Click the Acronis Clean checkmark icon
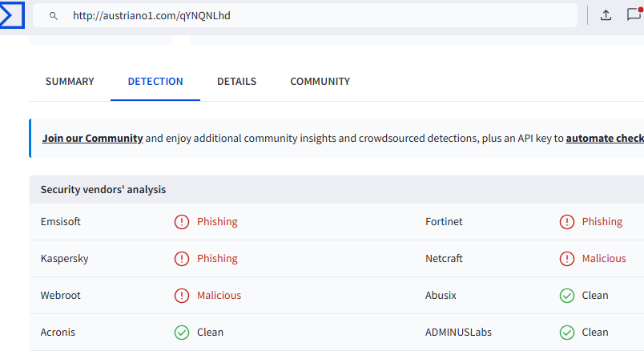Screen dimensions: 644x351 (x=182, y=332)
